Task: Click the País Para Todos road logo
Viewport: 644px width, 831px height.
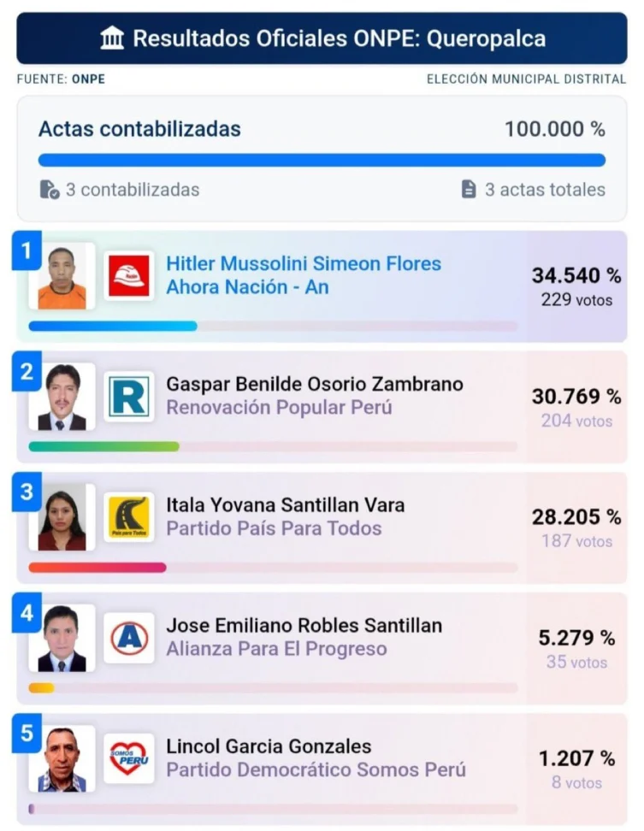Action: click(129, 517)
